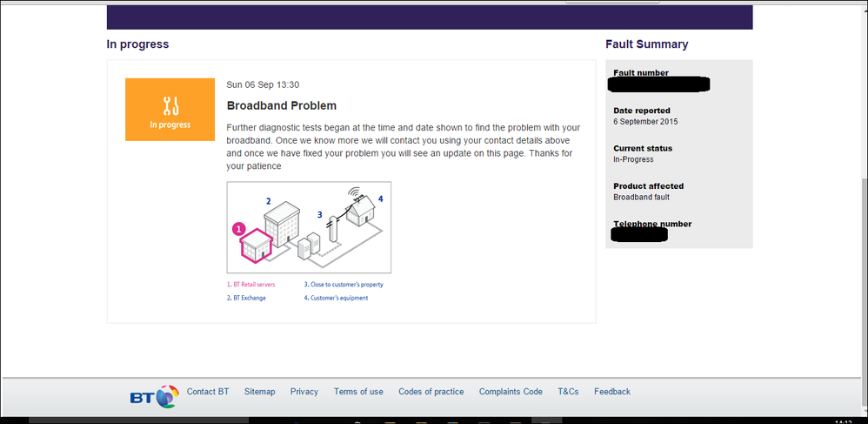Click the pink BT Retail servers building
Screen dimensions: 868x424
click(x=257, y=246)
